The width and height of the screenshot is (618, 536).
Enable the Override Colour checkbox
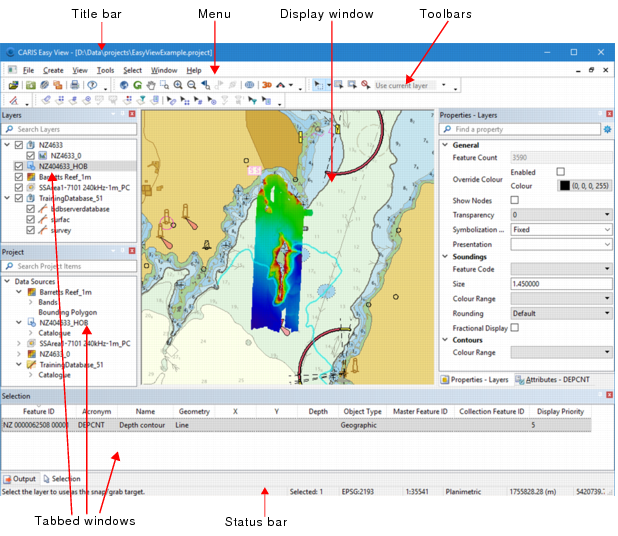coord(560,172)
